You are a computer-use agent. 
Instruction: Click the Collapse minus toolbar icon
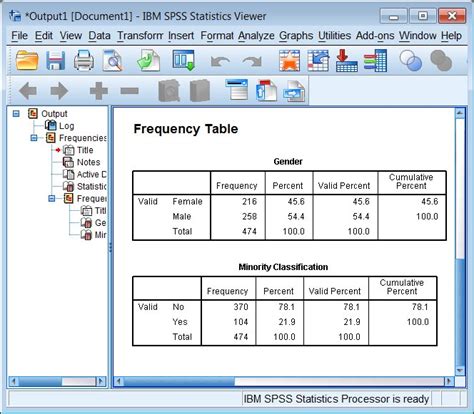point(129,91)
